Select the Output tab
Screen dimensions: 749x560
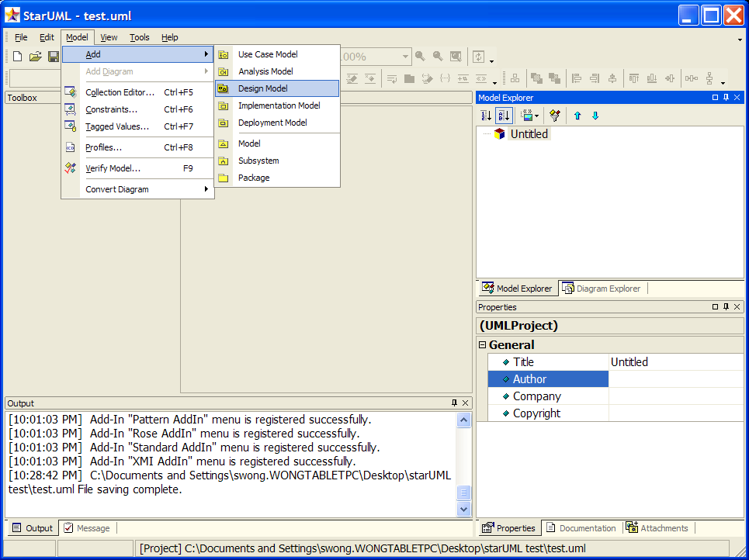32,528
